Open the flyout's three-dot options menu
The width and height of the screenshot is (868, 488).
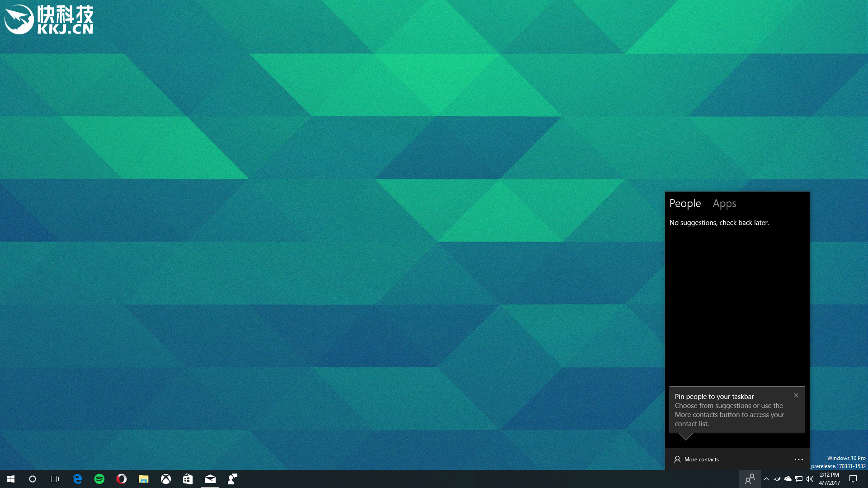click(x=799, y=460)
